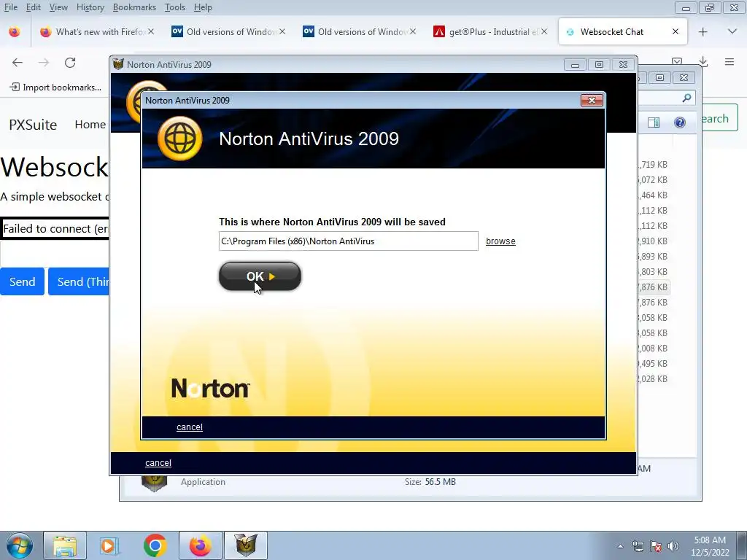The image size is (747, 560).
Task: Open Firefox View menu
Action: [58, 7]
